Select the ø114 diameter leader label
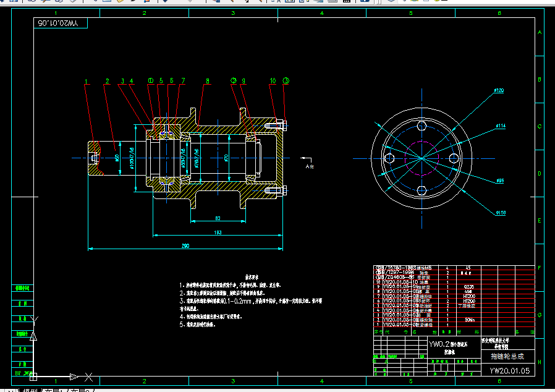Screen dimensions: 555x392 point(501,126)
